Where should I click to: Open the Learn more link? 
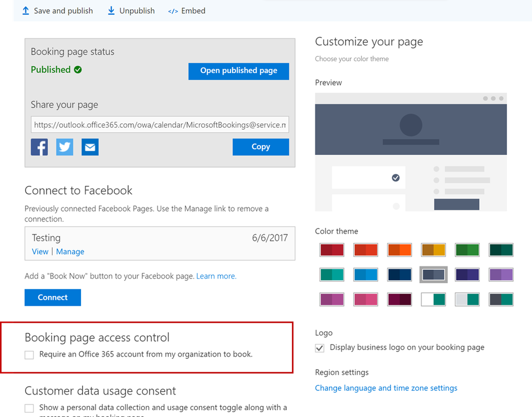216,276
